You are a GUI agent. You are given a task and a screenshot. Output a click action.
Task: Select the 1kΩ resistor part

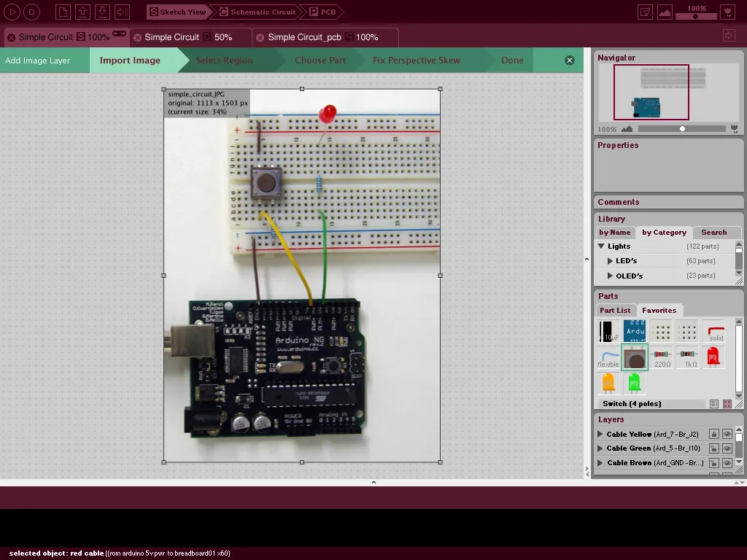tap(686, 357)
